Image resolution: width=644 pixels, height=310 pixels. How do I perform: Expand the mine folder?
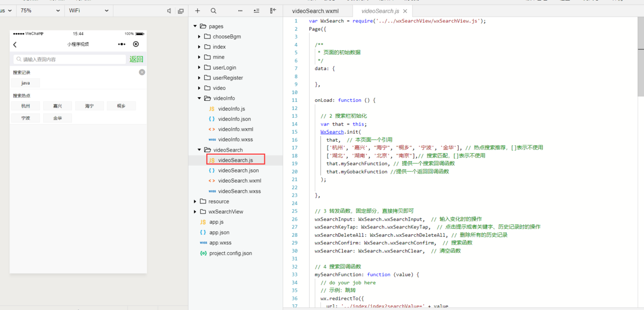(x=199, y=57)
